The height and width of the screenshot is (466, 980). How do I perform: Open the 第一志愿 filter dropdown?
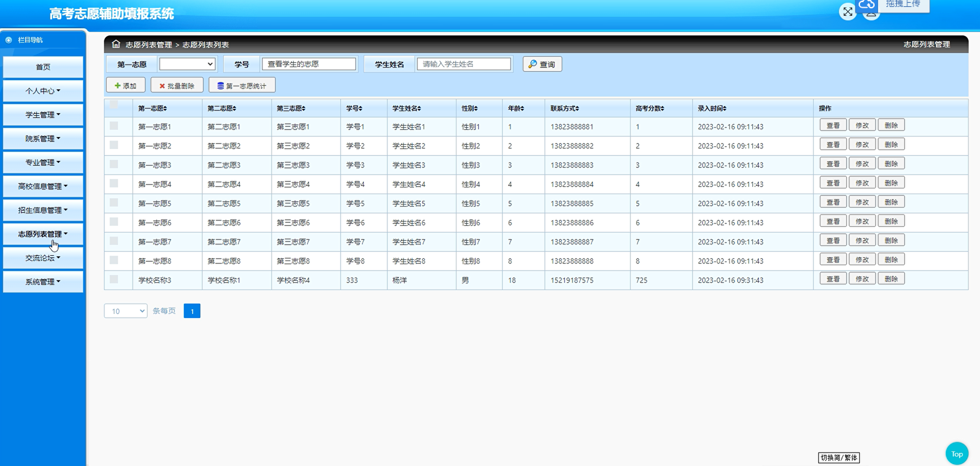(187, 64)
